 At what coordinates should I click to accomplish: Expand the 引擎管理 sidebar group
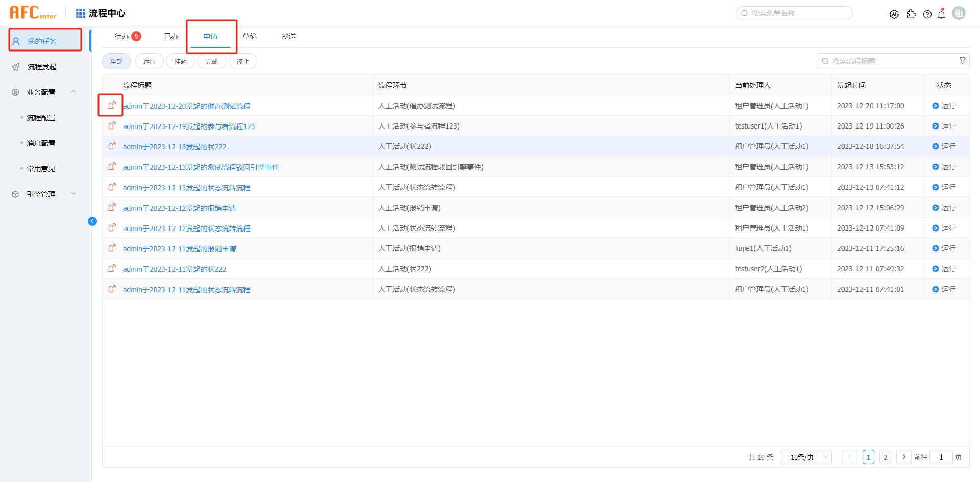click(x=73, y=194)
